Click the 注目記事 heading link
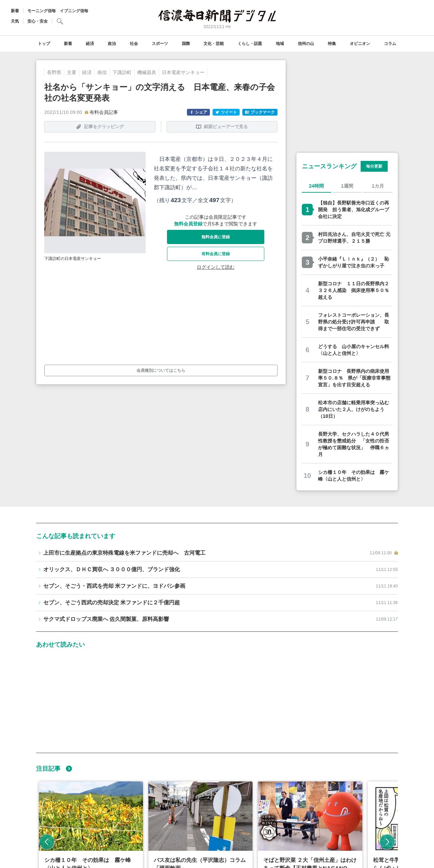The height and width of the screenshot is (868, 434). pyautogui.click(x=48, y=769)
